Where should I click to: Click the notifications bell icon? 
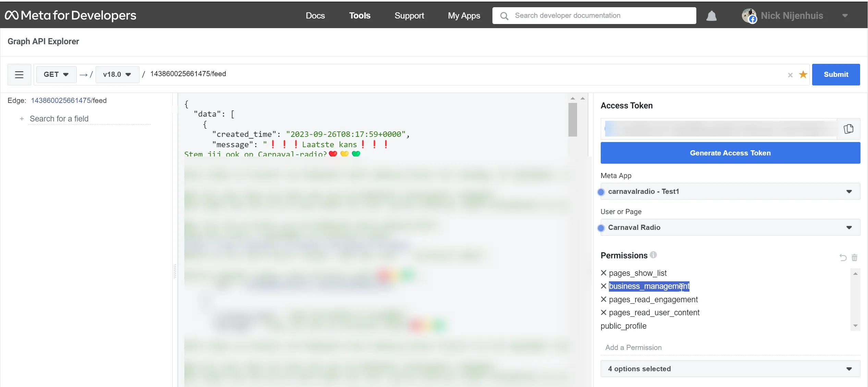click(711, 16)
